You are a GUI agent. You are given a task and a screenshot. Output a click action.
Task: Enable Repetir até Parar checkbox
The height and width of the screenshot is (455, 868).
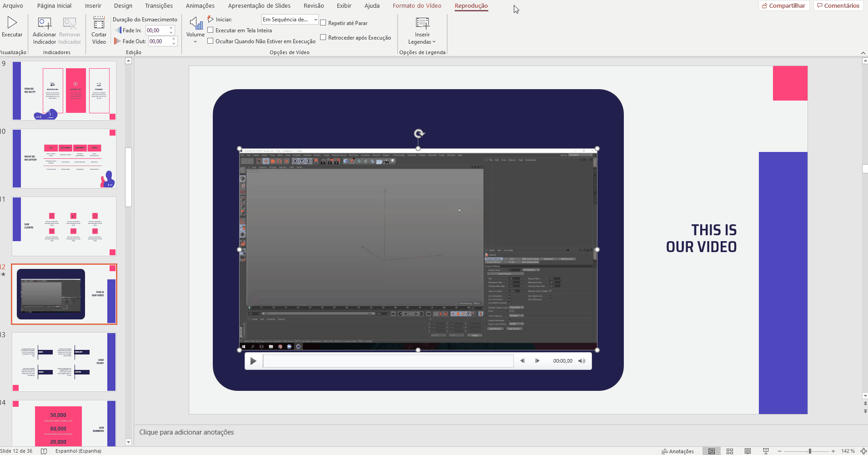click(x=323, y=23)
